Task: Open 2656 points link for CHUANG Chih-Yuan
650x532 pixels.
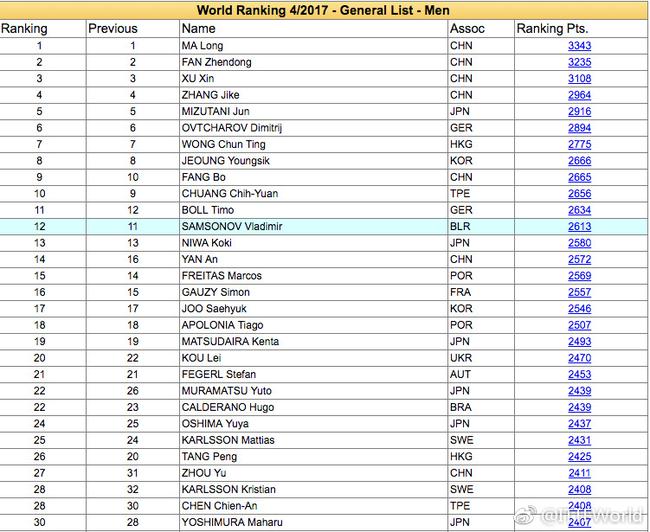Action: pos(579,194)
